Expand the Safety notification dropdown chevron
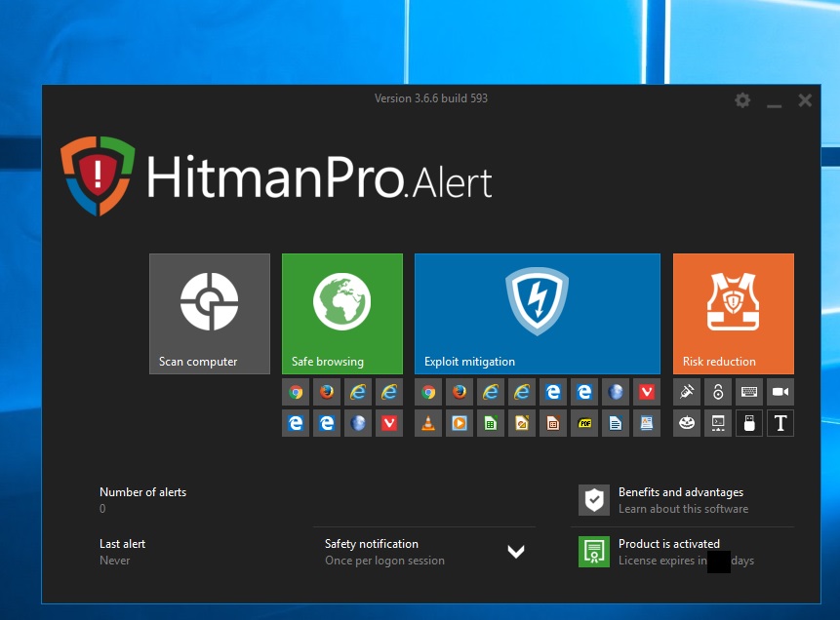 pyautogui.click(x=516, y=552)
